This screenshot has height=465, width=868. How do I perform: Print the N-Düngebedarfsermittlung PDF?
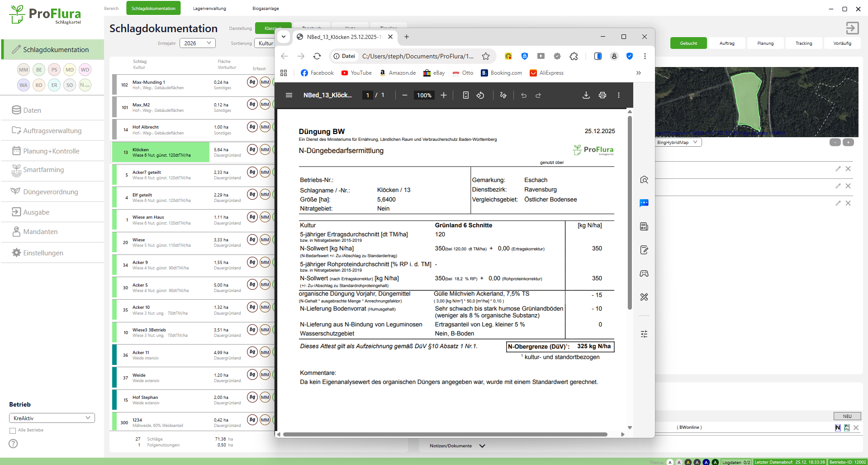tap(602, 95)
